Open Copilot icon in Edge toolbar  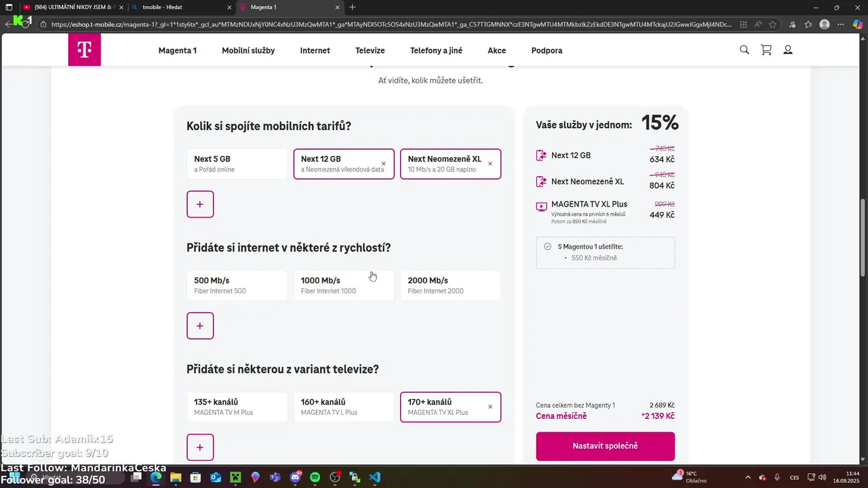click(857, 24)
